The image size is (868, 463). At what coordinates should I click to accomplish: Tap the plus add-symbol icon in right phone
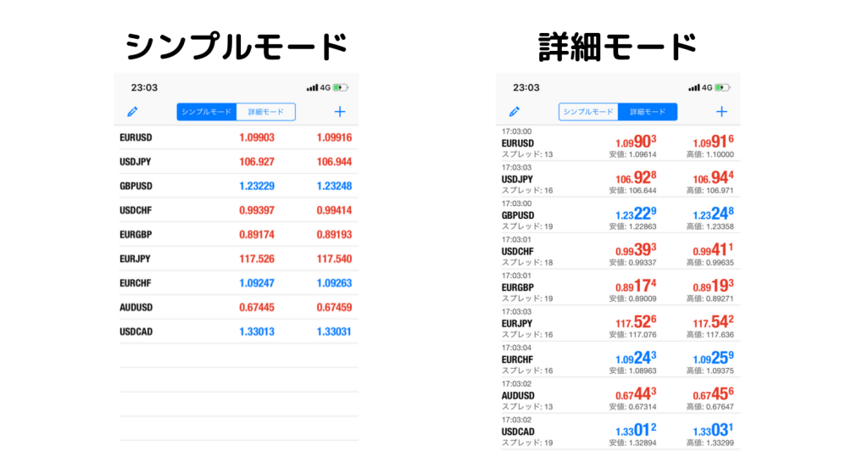click(x=721, y=112)
